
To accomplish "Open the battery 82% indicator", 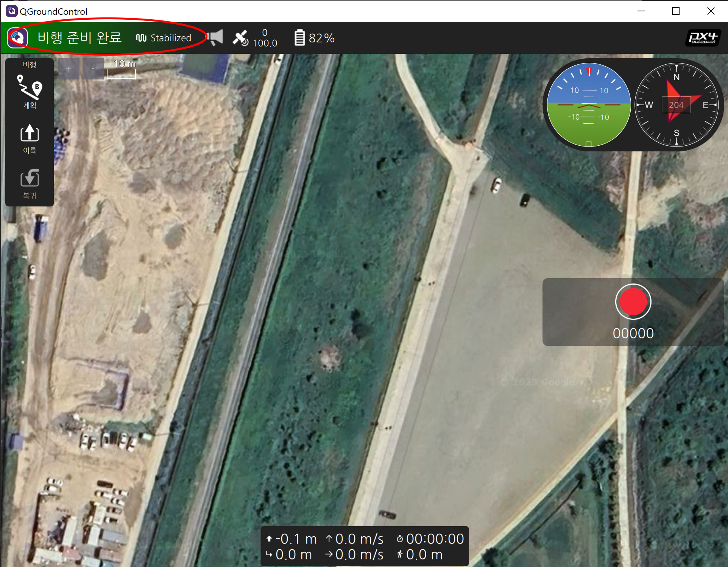I will click(x=314, y=38).
